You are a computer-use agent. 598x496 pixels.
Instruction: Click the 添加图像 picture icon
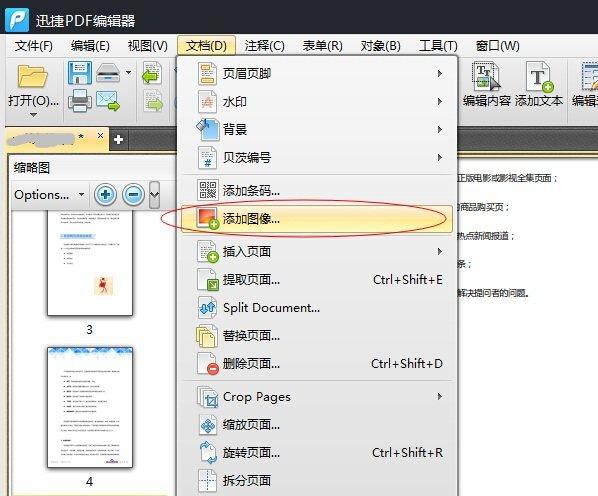click(207, 218)
